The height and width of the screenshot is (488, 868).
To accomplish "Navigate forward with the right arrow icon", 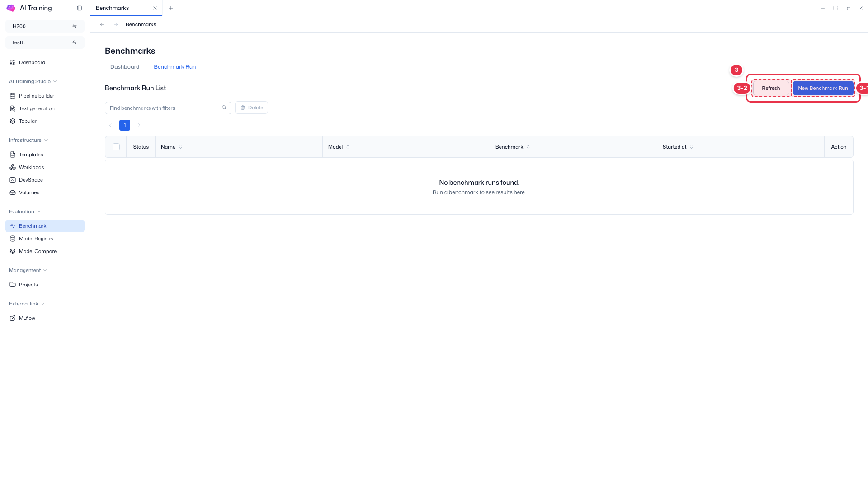I will tap(116, 24).
